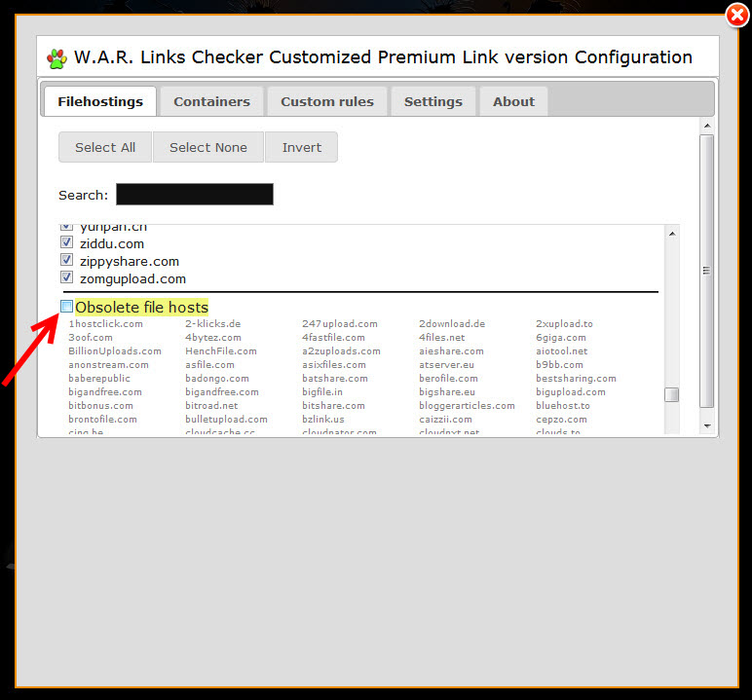Open the Containers tab
752x700 pixels.
(211, 101)
